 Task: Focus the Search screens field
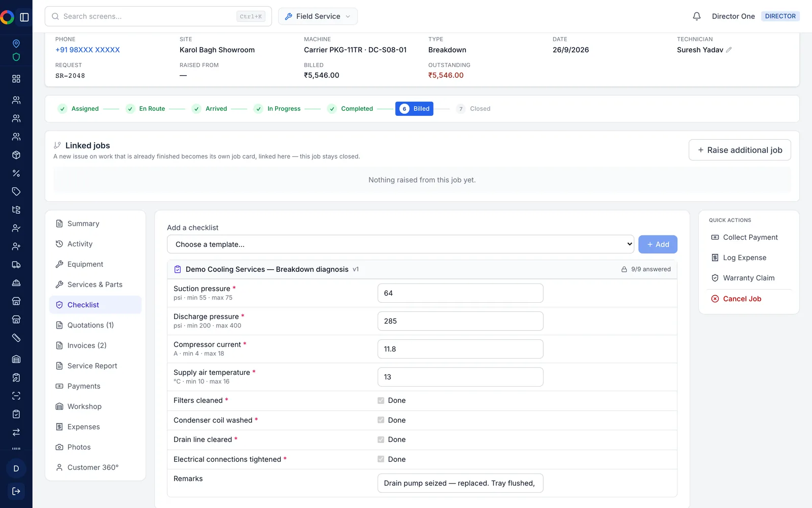(158, 16)
